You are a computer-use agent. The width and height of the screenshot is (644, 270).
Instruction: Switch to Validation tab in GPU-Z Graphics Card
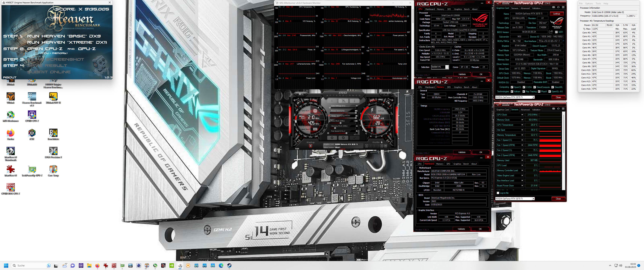point(536,8)
